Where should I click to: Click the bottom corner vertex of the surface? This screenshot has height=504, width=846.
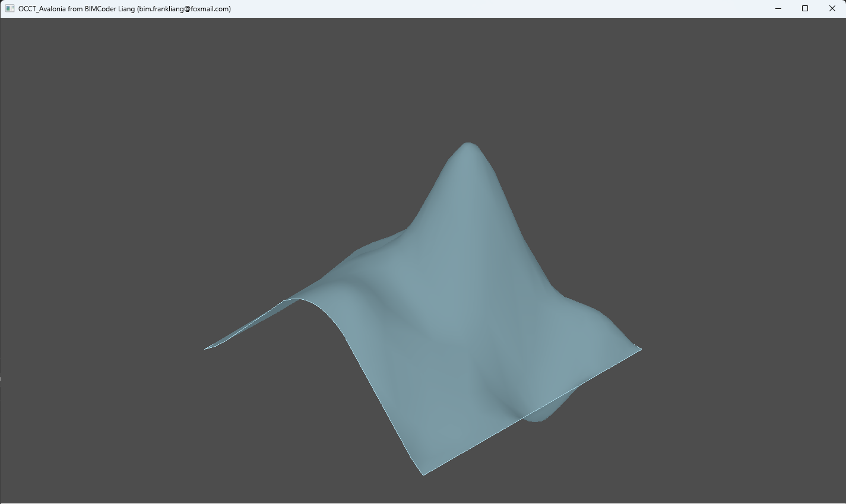[x=423, y=474]
